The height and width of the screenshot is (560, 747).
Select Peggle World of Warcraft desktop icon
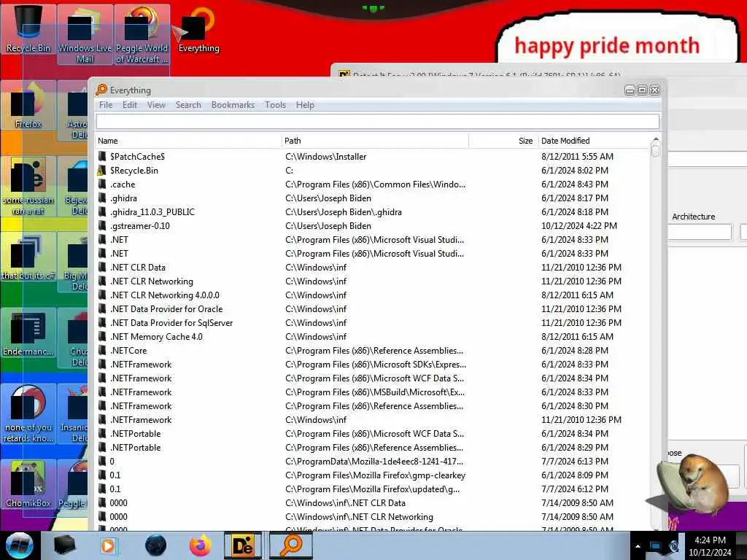pyautogui.click(x=142, y=34)
